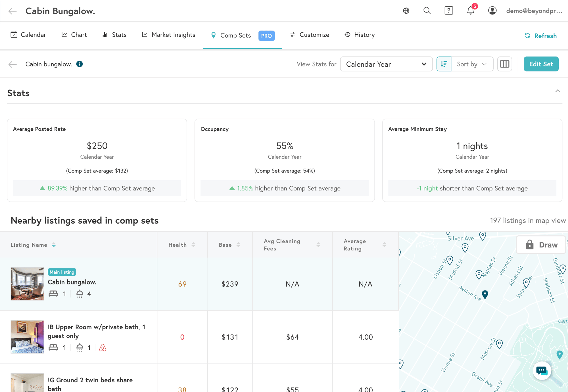Image resolution: width=568 pixels, height=392 pixels.
Task: Click the map pin near Lisbon St
Action: [450, 260]
